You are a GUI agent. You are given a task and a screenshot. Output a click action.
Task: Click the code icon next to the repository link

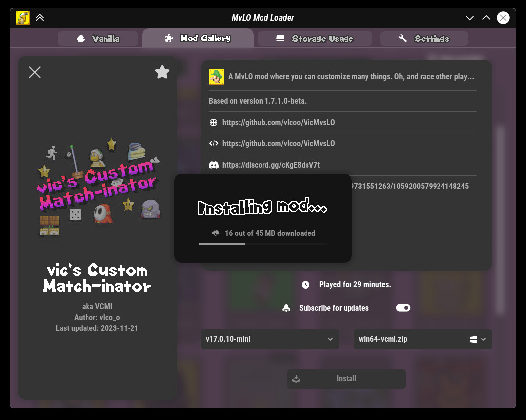pyautogui.click(x=213, y=143)
